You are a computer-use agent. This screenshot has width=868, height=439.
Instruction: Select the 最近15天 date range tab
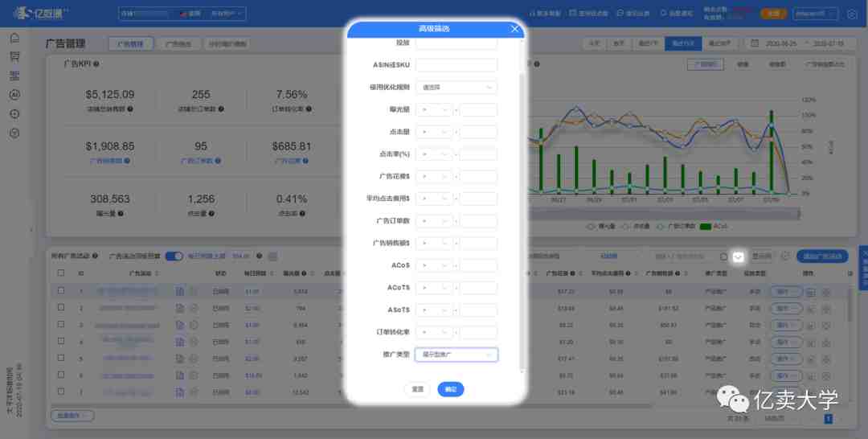(x=682, y=43)
